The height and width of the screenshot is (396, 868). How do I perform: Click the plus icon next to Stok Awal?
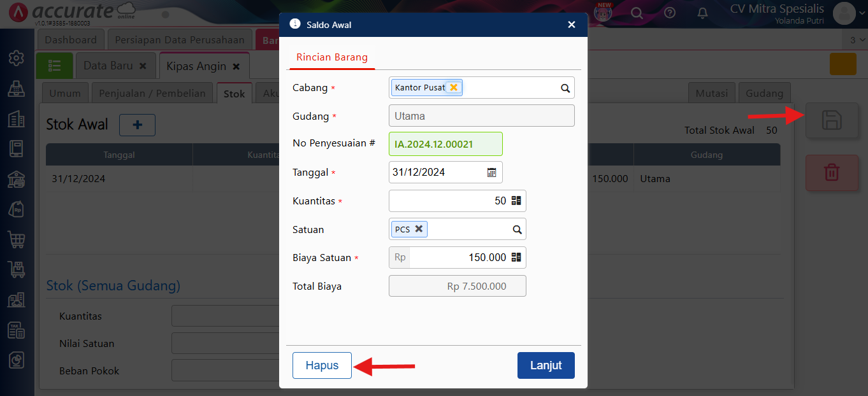pos(137,125)
